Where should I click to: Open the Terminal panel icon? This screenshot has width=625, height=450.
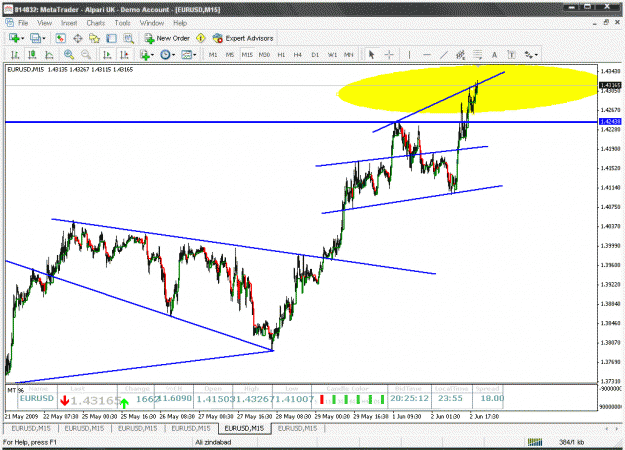111,38
